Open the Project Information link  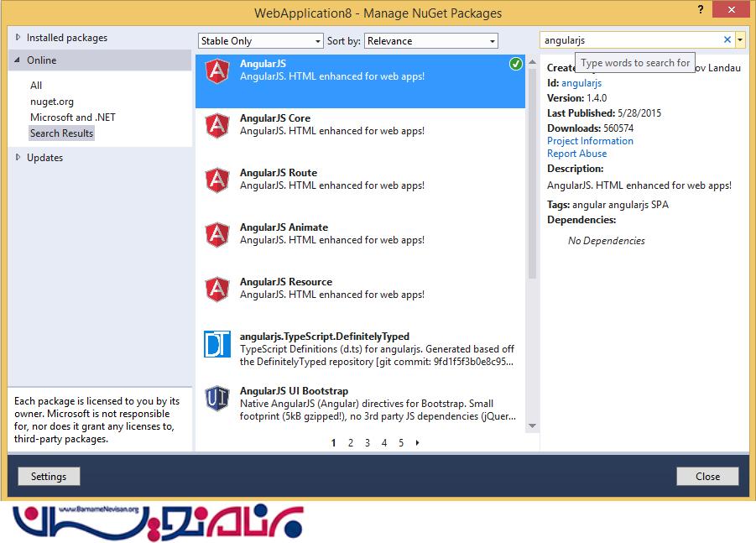point(590,141)
